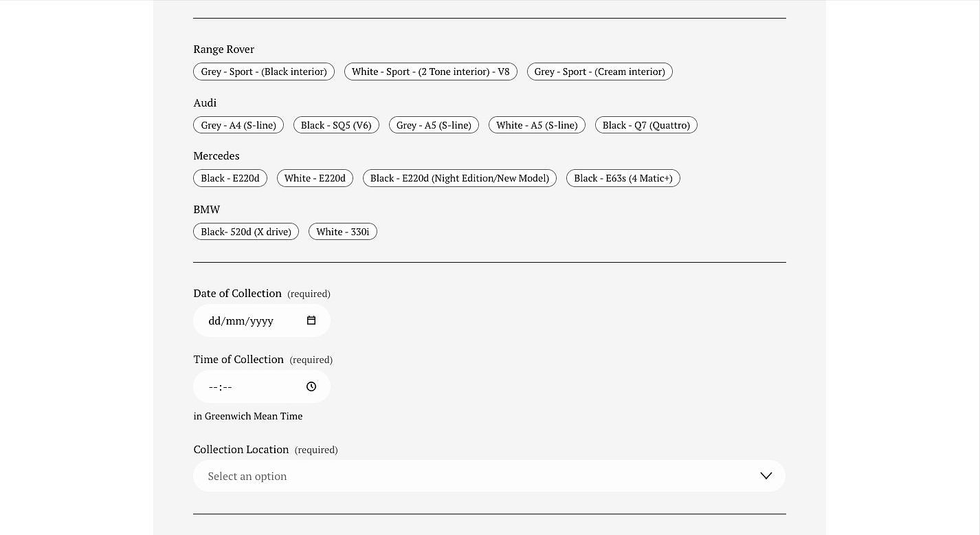Image resolution: width=980 pixels, height=535 pixels.
Task: Choose Grey - A4 (S-line) option
Action: click(238, 125)
